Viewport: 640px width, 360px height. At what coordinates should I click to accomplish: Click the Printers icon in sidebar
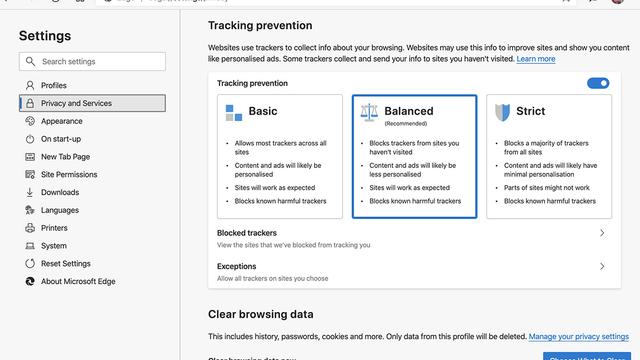[x=30, y=228]
